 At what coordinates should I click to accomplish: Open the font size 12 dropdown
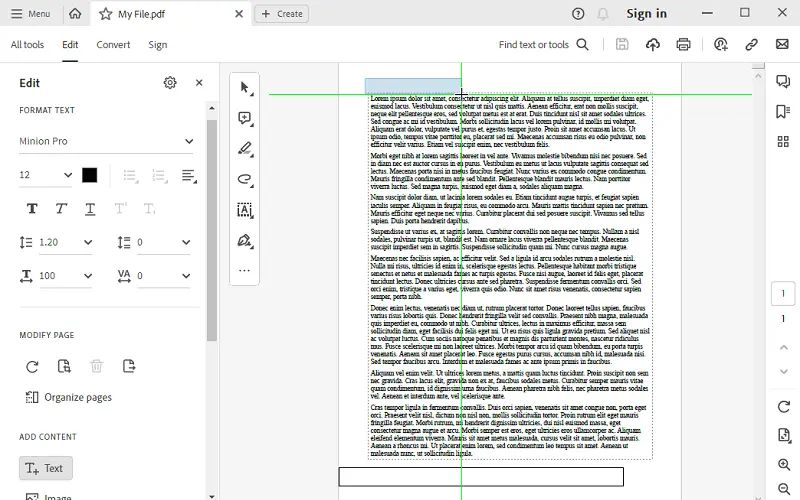point(46,175)
